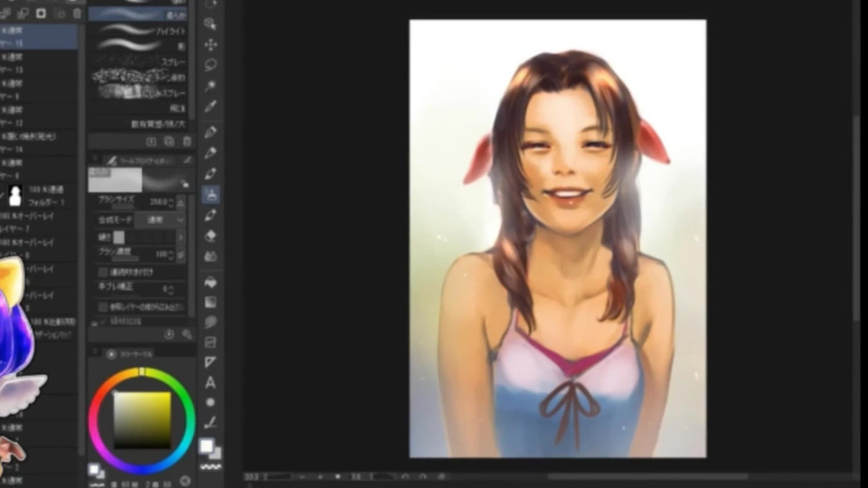Click the カラーサークル panel tab
This screenshot has height=488, width=868.
pyautogui.click(x=130, y=354)
